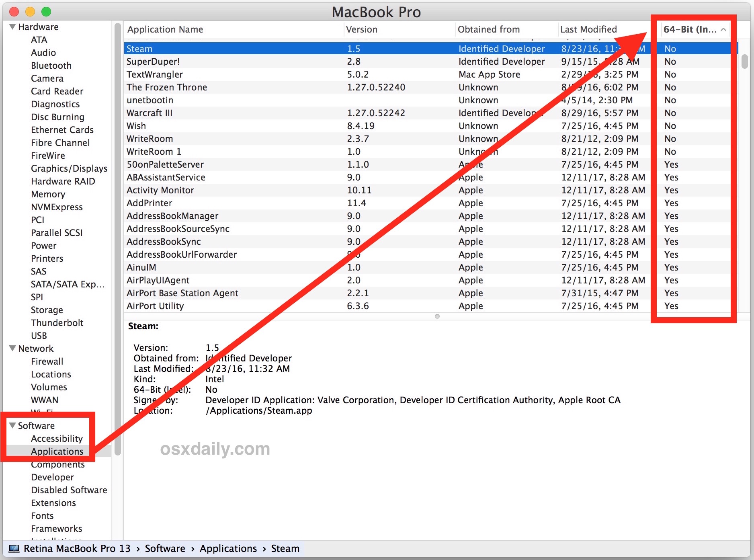The image size is (754, 560).
Task: Click the pane divider handle dot
Action: pos(437,316)
